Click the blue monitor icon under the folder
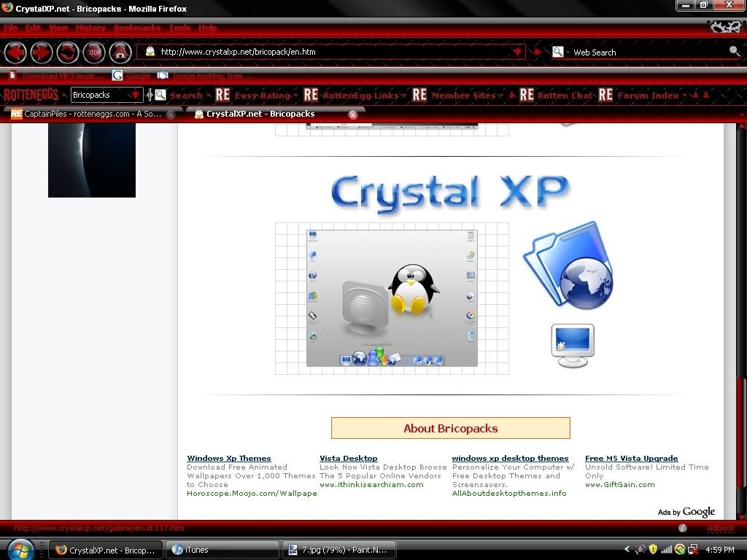This screenshot has width=747, height=560. click(x=573, y=345)
